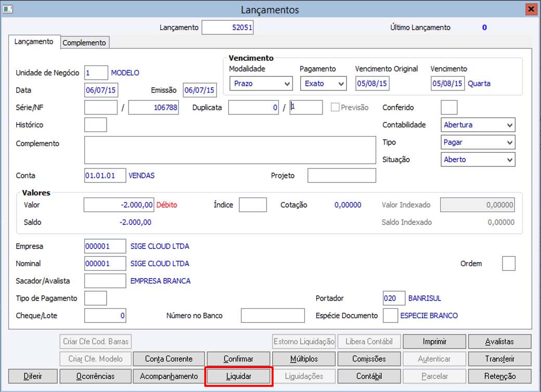541x392 pixels.
Task: Focus the Ordem input field
Action: click(x=509, y=264)
